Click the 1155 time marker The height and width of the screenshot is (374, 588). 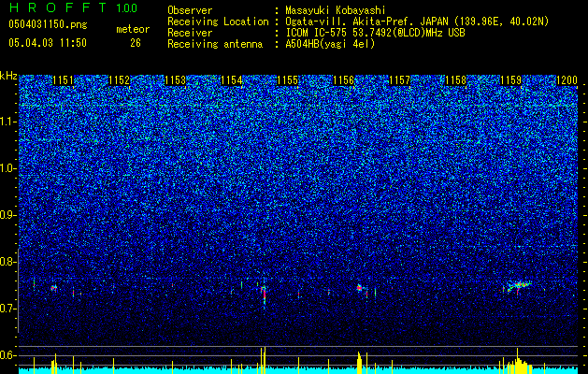click(x=287, y=80)
